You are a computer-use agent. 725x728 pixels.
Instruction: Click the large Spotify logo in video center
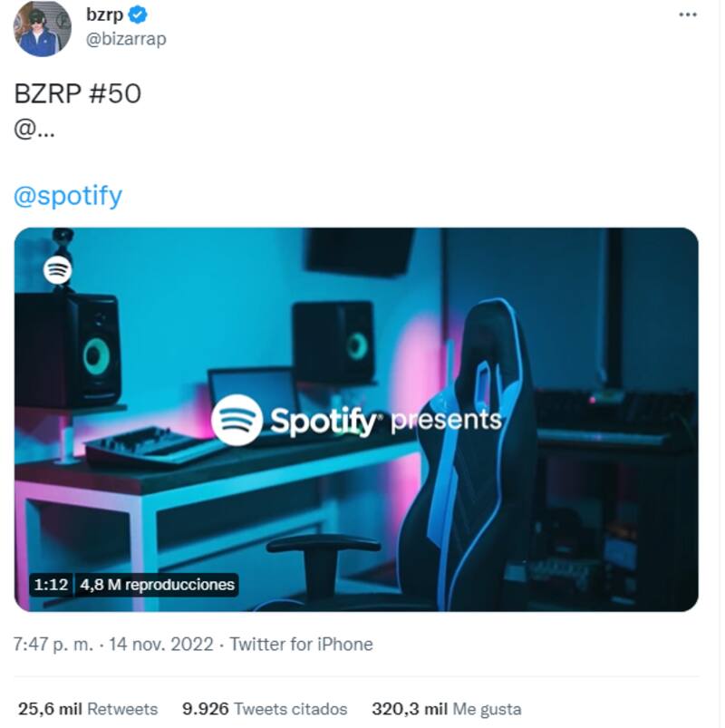237,420
